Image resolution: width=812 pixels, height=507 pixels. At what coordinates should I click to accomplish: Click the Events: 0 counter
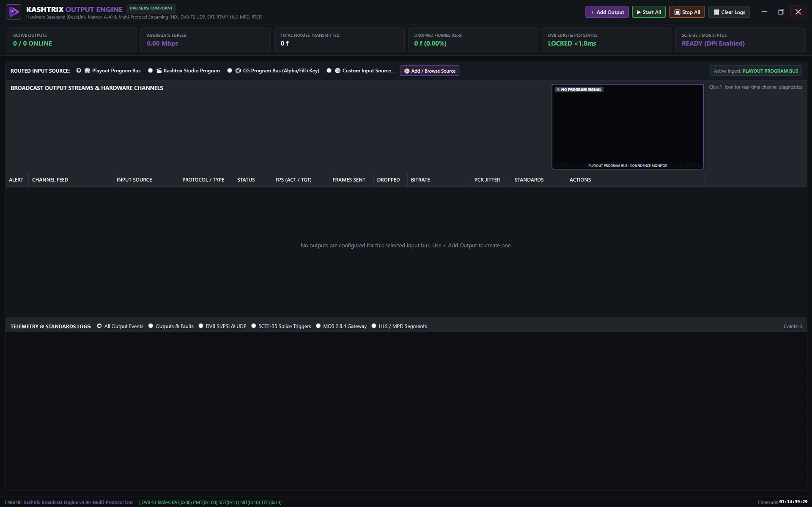click(x=793, y=326)
